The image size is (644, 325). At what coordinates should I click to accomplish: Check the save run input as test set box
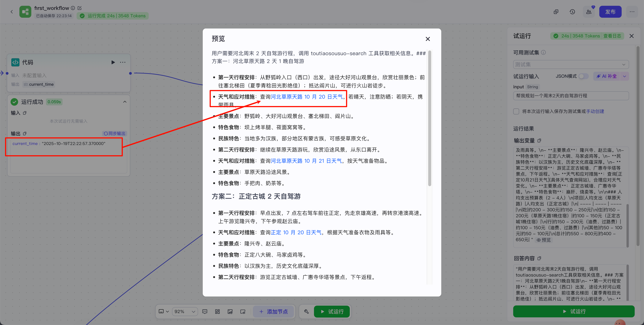pyautogui.click(x=516, y=111)
